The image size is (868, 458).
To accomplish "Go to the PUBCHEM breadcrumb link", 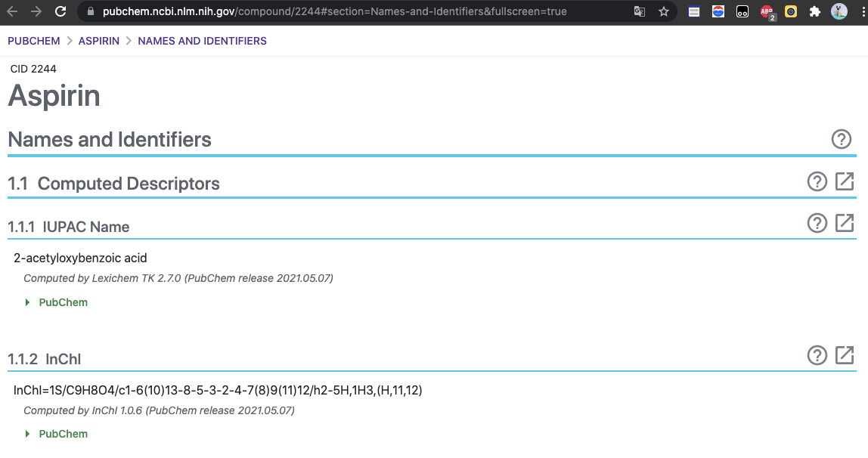I will click(x=33, y=41).
